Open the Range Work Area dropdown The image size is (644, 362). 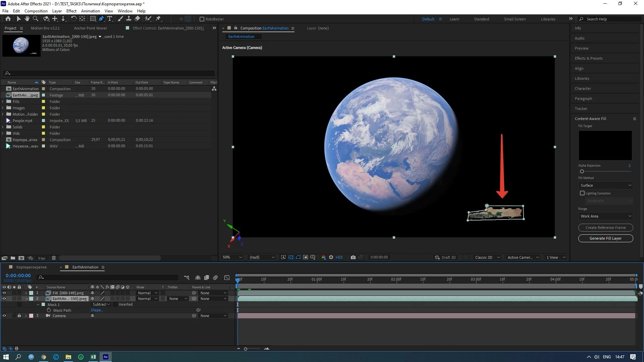606,217
